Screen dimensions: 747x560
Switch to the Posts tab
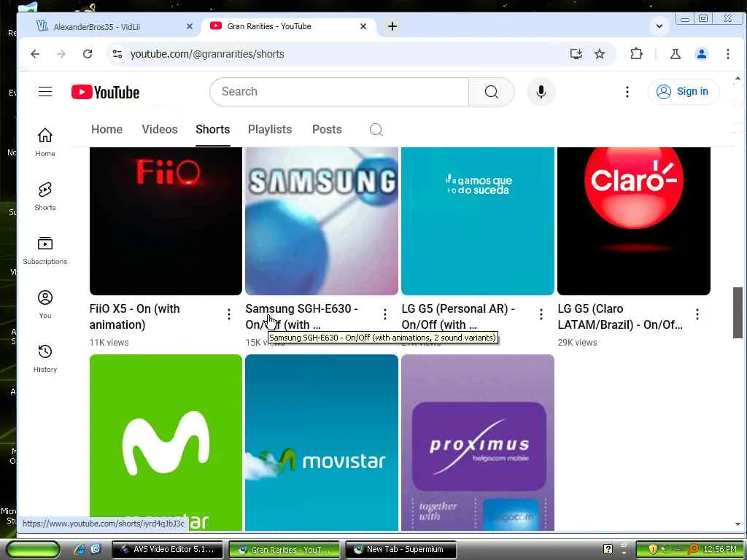coord(327,130)
